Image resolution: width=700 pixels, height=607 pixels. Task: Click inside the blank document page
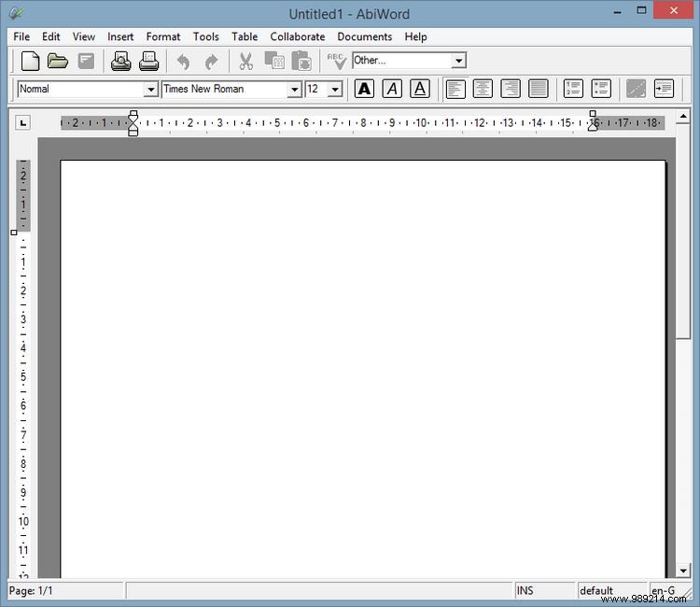[362, 369]
